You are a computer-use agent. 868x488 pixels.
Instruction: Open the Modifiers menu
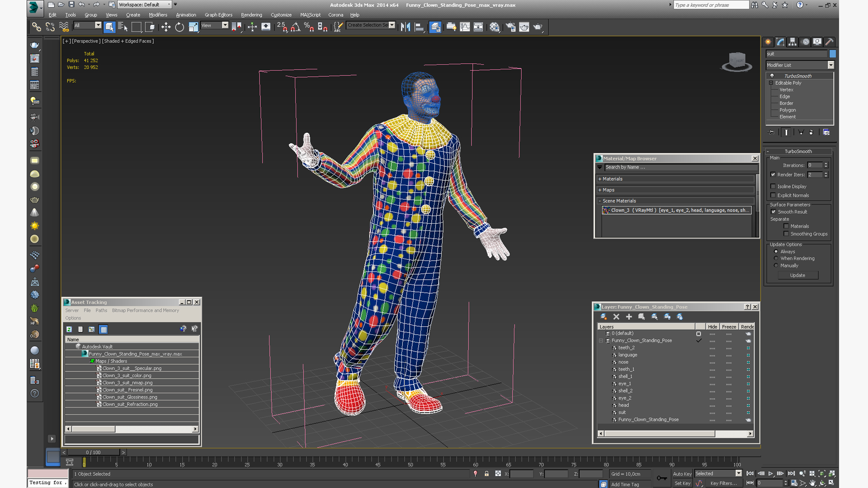[158, 15]
